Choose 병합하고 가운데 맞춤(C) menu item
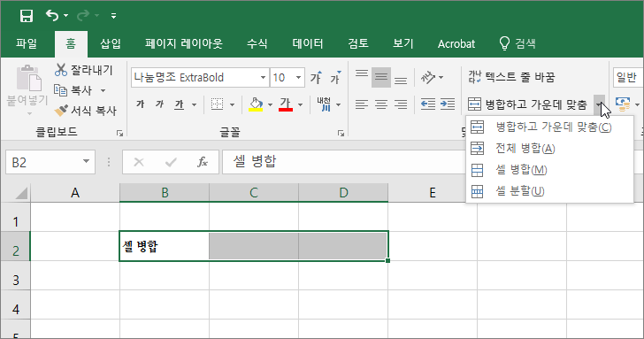 point(549,127)
